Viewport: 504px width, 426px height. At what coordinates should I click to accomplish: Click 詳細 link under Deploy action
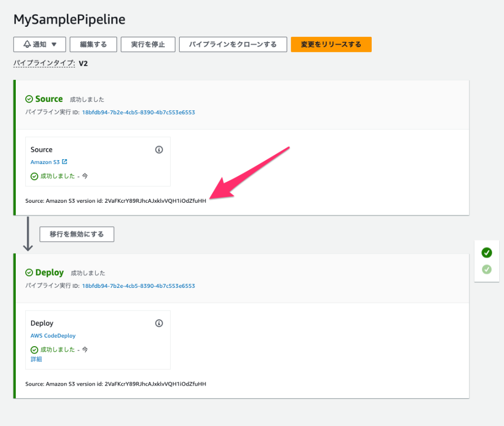pyautogui.click(x=36, y=359)
